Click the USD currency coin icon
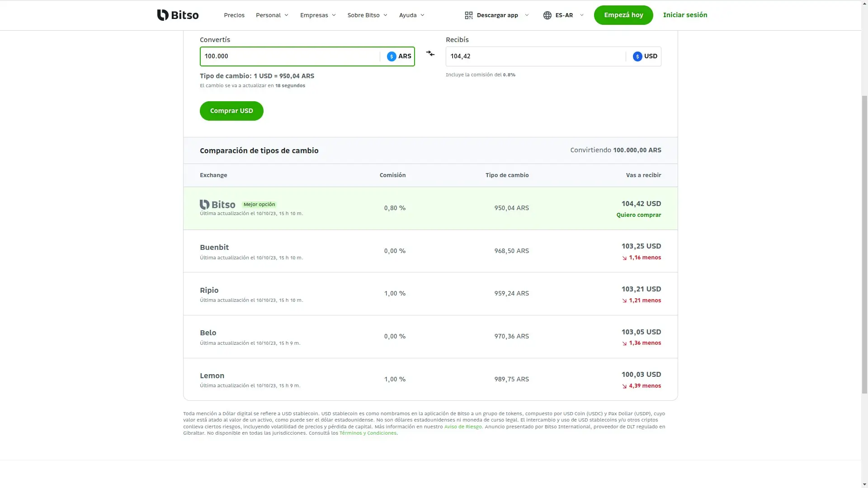Viewport: 868px width, 488px height. [x=637, y=56]
